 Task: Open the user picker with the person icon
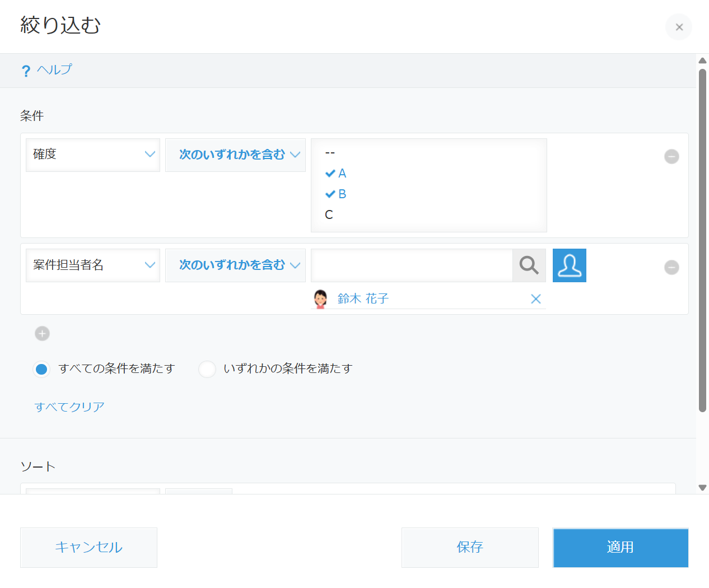570,265
